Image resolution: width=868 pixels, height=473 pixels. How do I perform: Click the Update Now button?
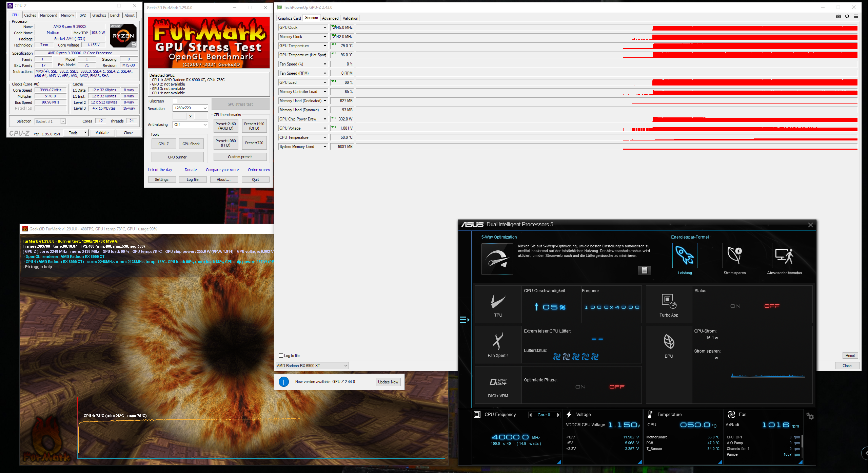[388, 382]
